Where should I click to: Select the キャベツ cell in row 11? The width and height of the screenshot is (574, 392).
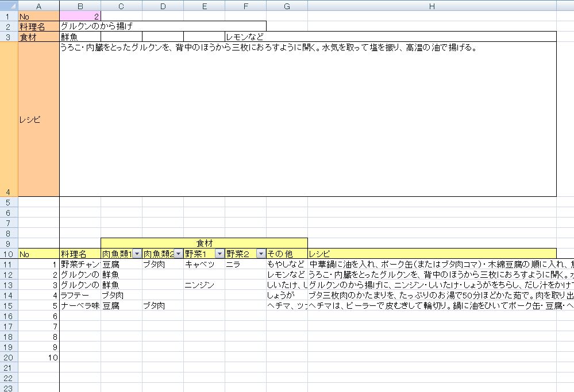coord(204,265)
